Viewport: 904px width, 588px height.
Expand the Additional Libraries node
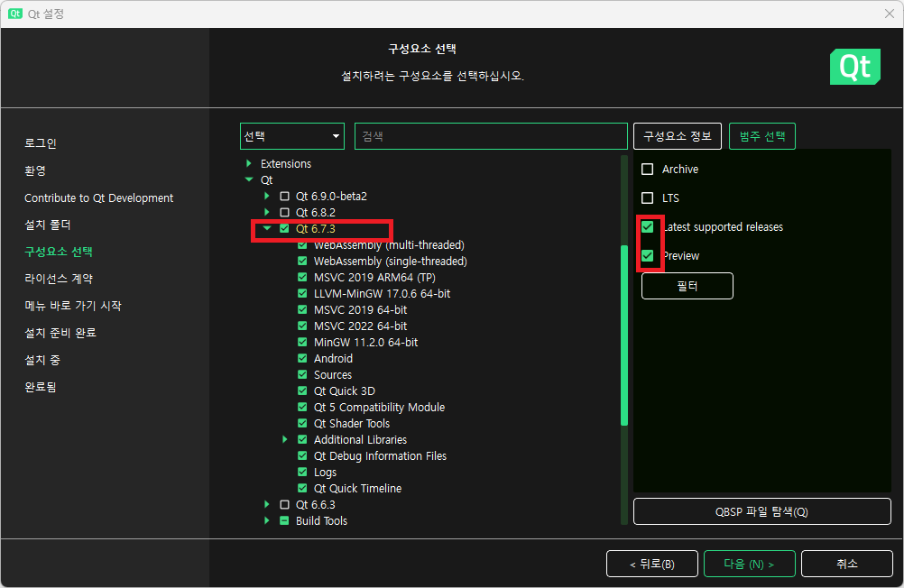click(285, 439)
